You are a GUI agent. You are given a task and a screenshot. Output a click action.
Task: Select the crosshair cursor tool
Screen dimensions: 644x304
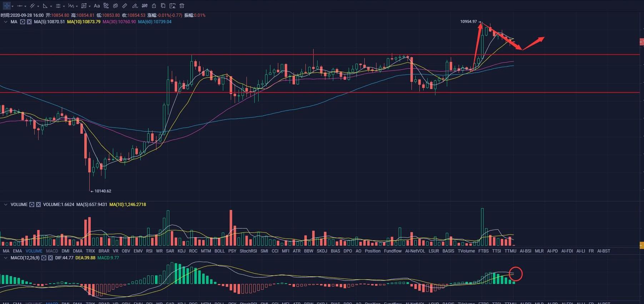tap(6, 6)
